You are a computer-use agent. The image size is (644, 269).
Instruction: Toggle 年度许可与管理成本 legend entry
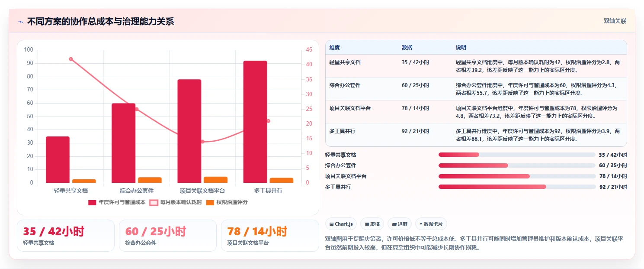pyautogui.click(x=117, y=202)
